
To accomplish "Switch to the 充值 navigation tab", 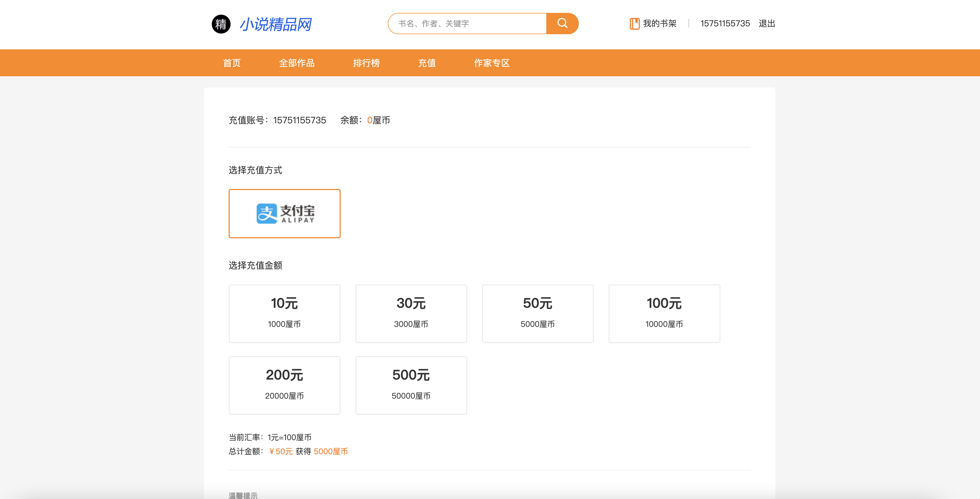I will [426, 63].
